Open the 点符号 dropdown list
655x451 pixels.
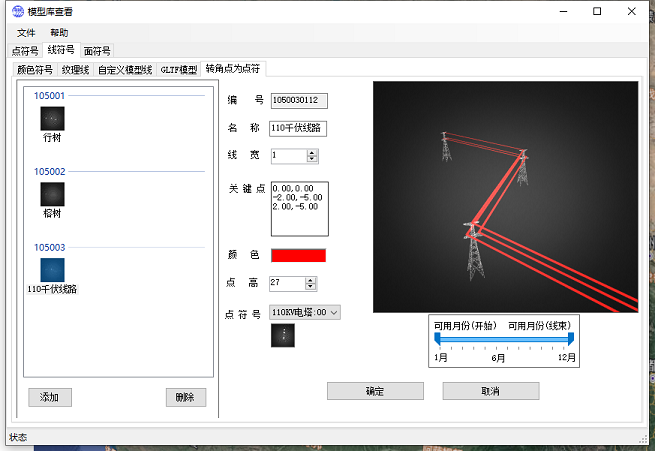(x=334, y=312)
